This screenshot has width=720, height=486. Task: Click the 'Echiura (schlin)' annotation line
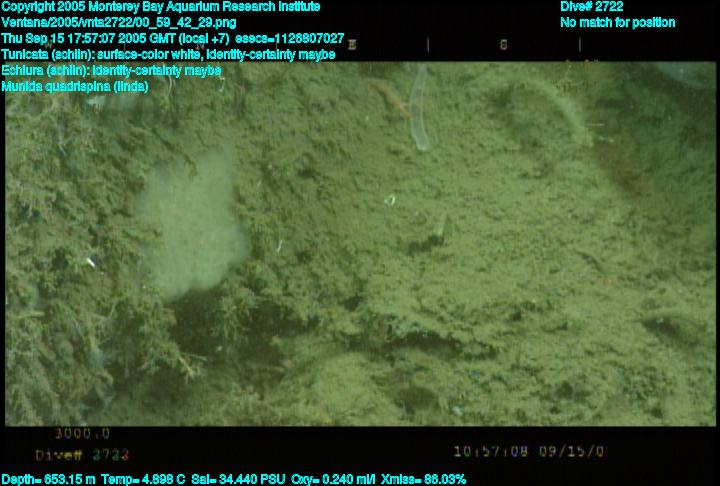(x=111, y=70)
